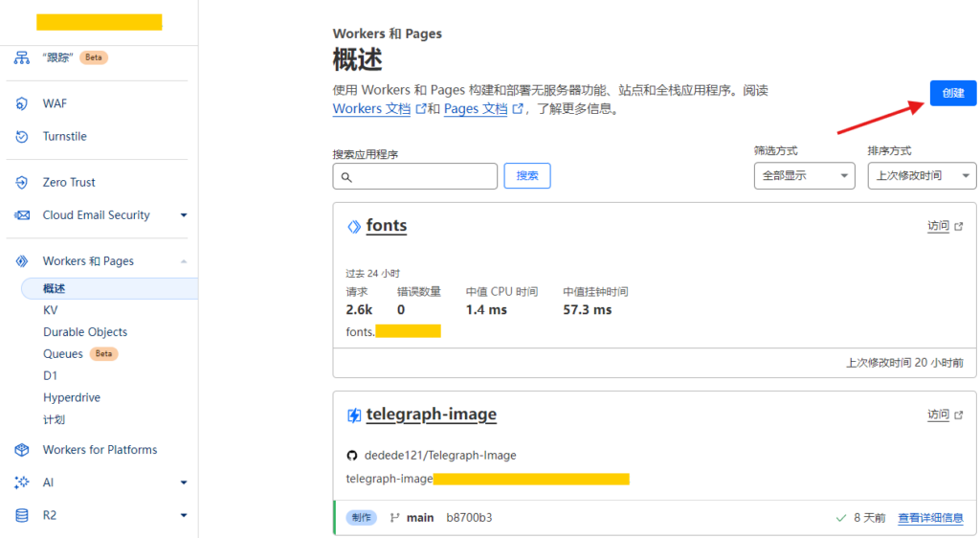Open the Workers 文档 link
This screenshot has width=980, height=538.
(x=371, y=109)
